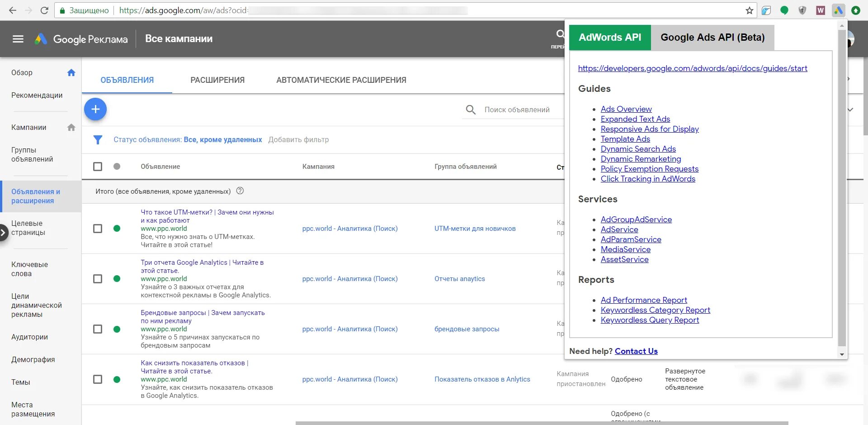
Task: Select the AdWords API popup tab
Action: tap(610, 38)
